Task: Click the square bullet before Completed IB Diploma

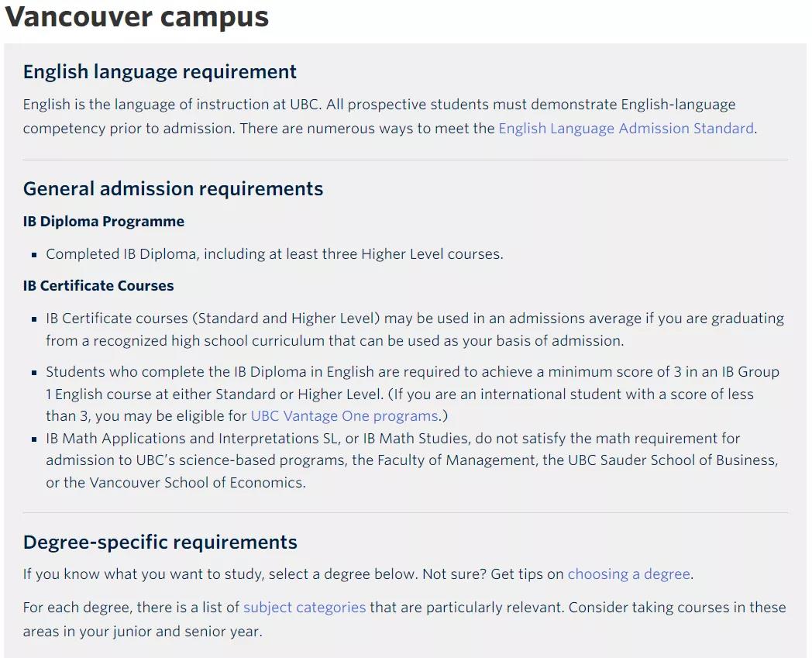Action: point(34,254)
